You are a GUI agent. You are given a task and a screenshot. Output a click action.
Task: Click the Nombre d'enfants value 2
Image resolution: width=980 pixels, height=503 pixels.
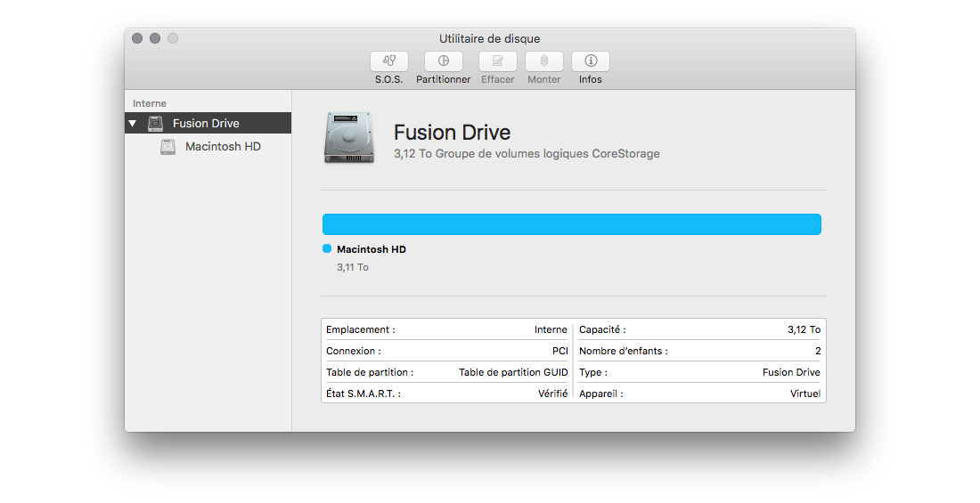point(818,351)
